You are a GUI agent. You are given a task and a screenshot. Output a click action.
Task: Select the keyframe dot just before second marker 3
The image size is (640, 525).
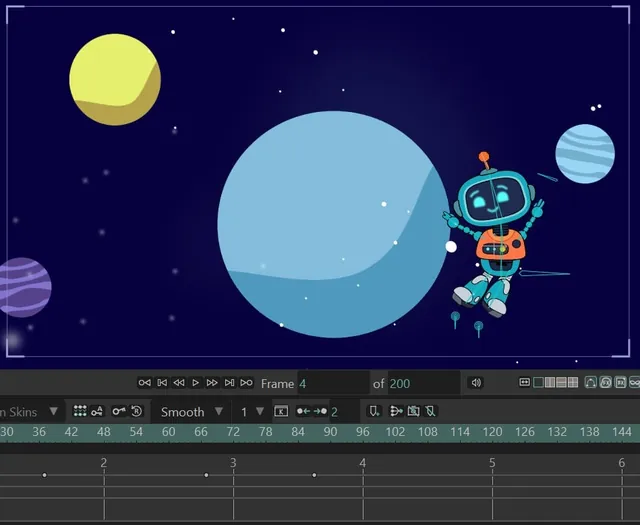[x=206, y=475]
